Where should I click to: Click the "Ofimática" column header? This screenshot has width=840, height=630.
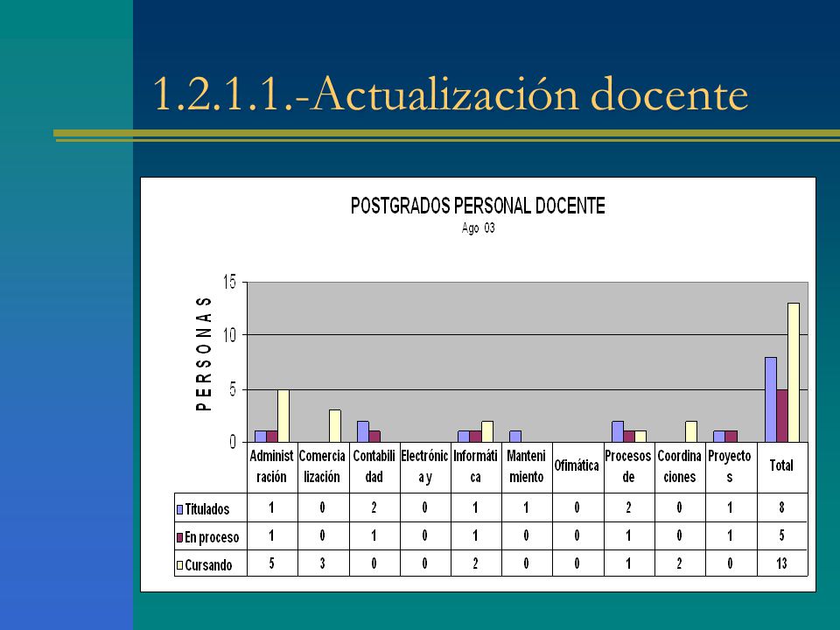click(x=577, y=465)
